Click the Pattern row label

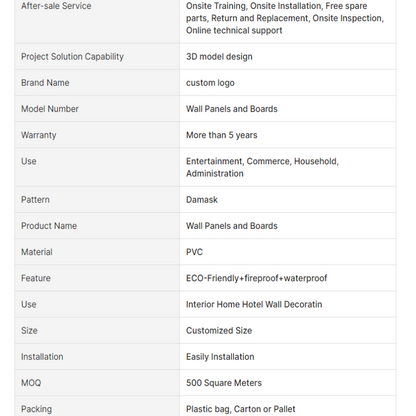click(x=35, y=200)
